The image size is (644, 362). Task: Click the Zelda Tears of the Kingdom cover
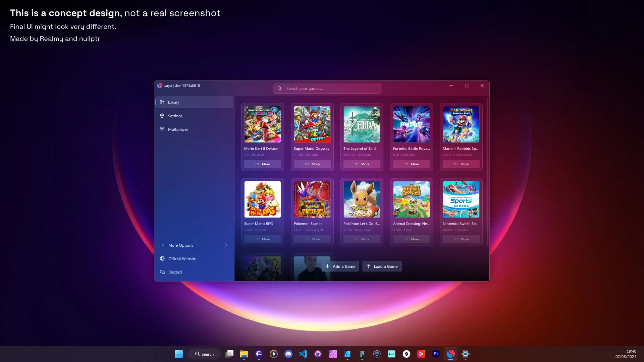pos(362,124)
